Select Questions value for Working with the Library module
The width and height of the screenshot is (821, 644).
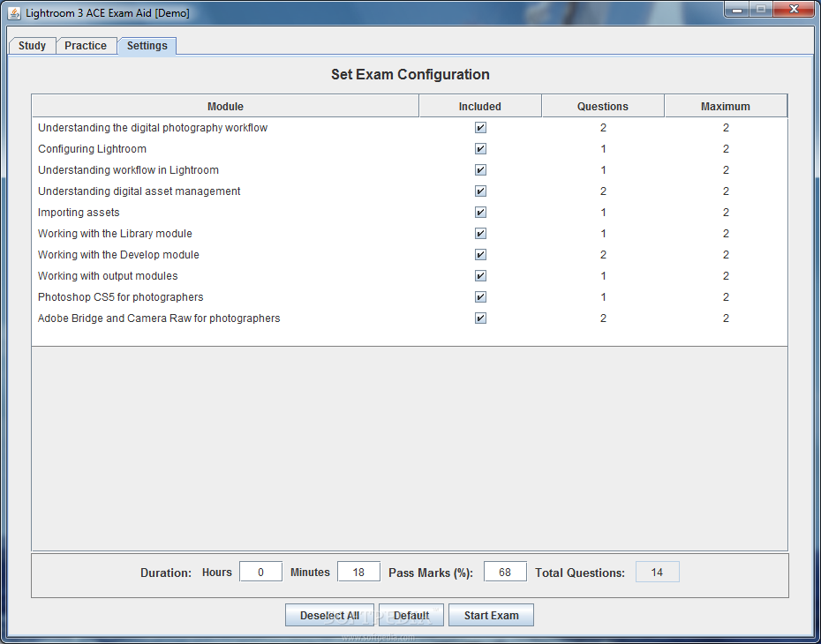coord(603,233)
